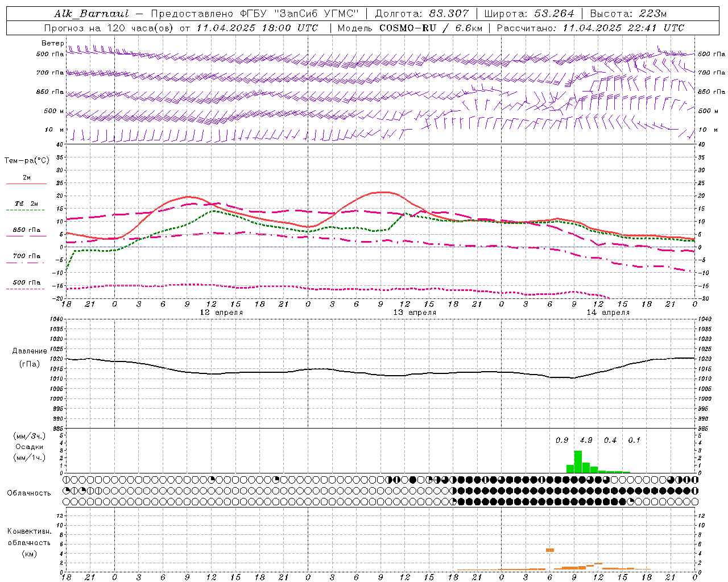
Task: Click the solid line sample under 2м legend
Action: coord(26,184)
